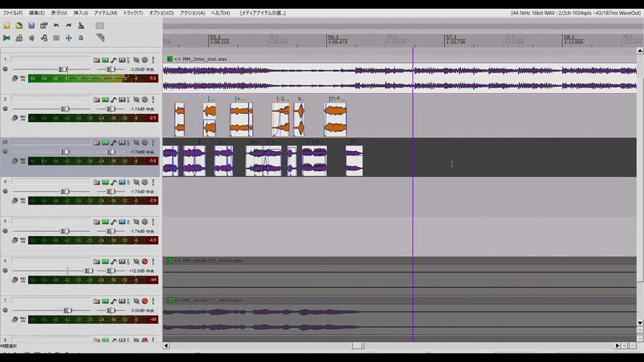Open ヘルプ(H) menu
Screen dimensions: 644x362
coord(221,13)
